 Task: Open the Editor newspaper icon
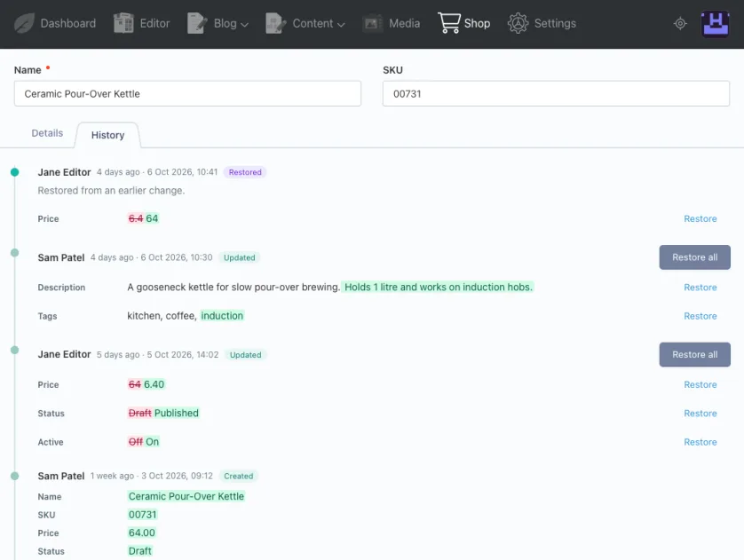point(123,23)
